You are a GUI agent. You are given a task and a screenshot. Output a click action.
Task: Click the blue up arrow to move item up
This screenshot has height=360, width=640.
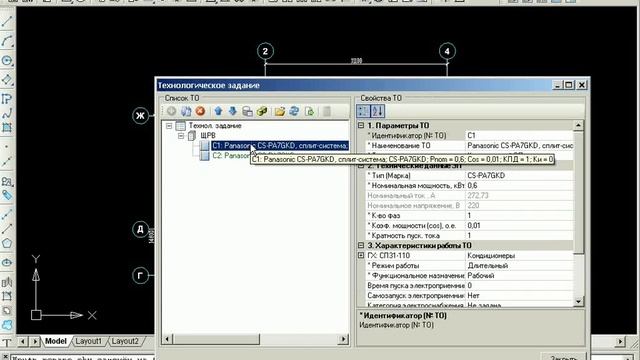pyautogui.click(x=218, y=111)
